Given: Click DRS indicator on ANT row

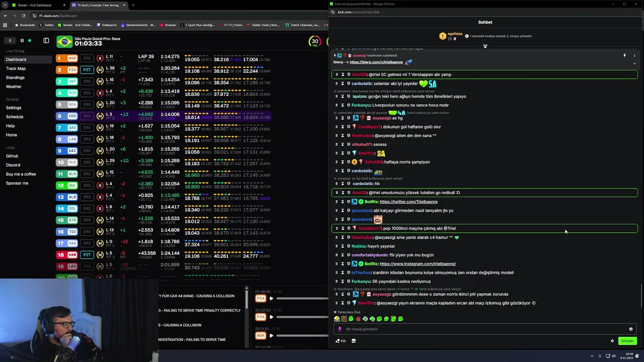Looking at the screenshot, I should (87, 81).
